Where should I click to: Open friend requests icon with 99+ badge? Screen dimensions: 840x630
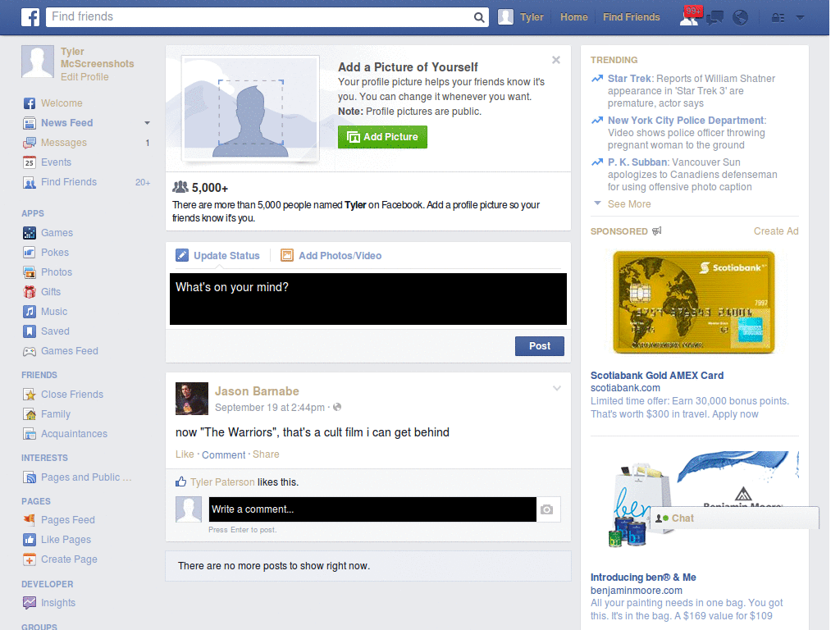(x=689, y=17)
